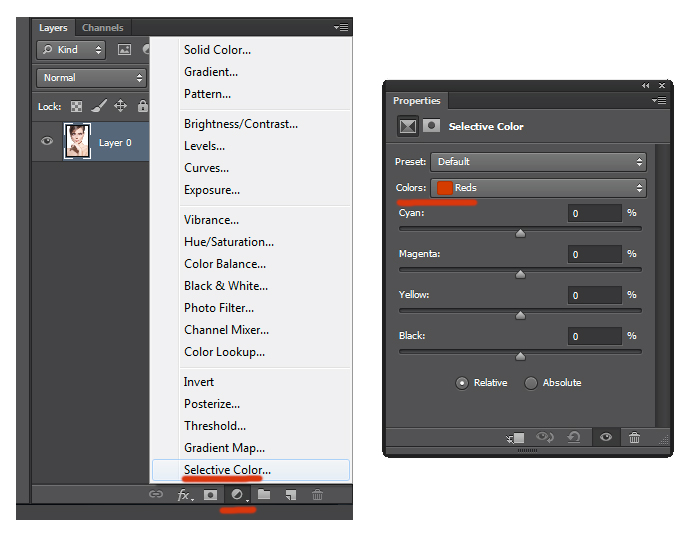The width and height of the screenshot is (694, 538).
Task: Open the Layers panel flyout menu
Action: [x=341, y=27]
